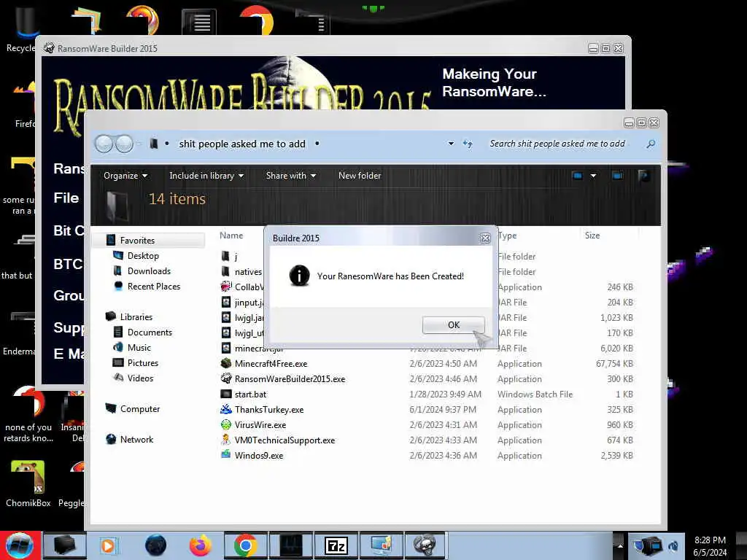The width and height of the screenshot is (747, 560).
Task: Click the taskbar clock 8:28 PM
Action: (710, 540)
